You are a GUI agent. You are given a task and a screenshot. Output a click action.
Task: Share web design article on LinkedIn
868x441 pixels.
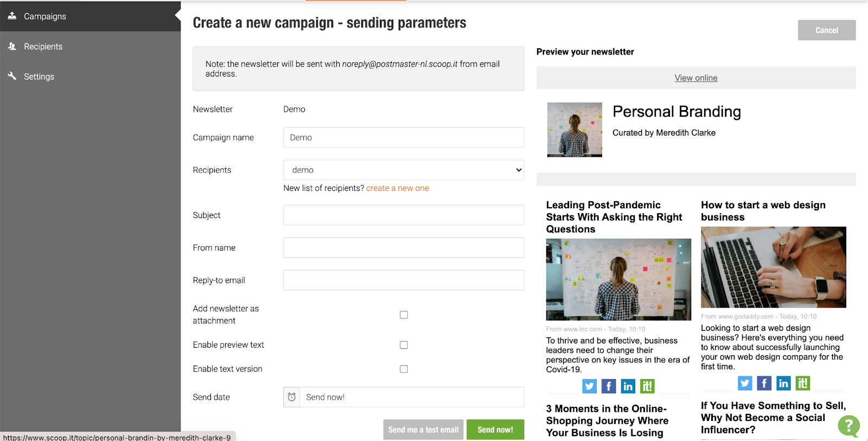783,384
